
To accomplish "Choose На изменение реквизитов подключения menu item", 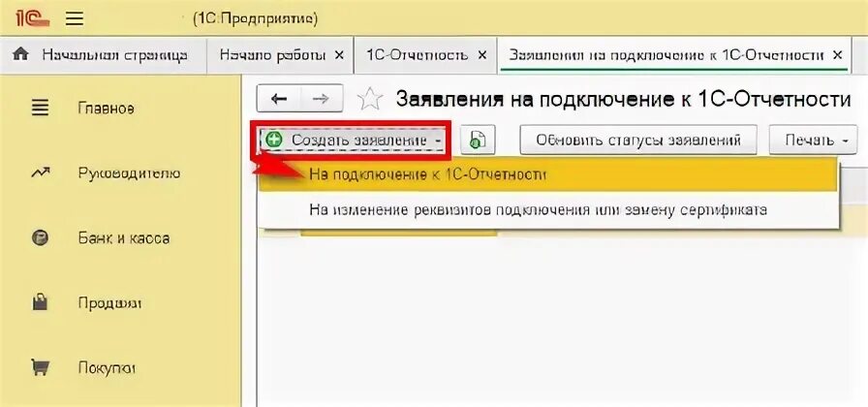I will (548, 210).
